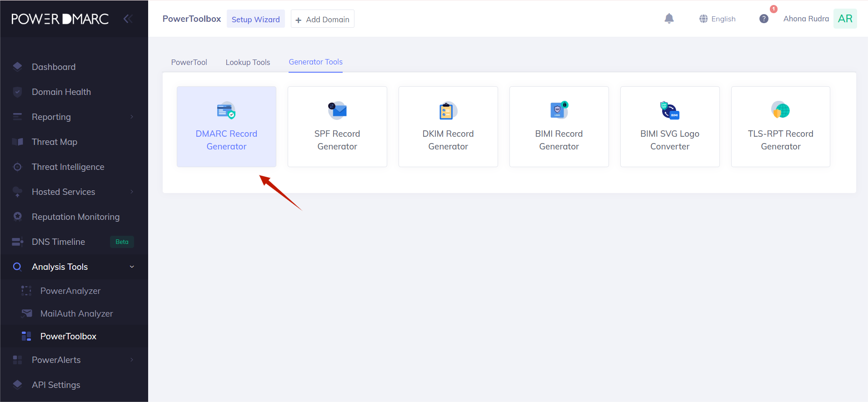Switch to the Lookup Tools tab
868x402 pixels.
248,62
